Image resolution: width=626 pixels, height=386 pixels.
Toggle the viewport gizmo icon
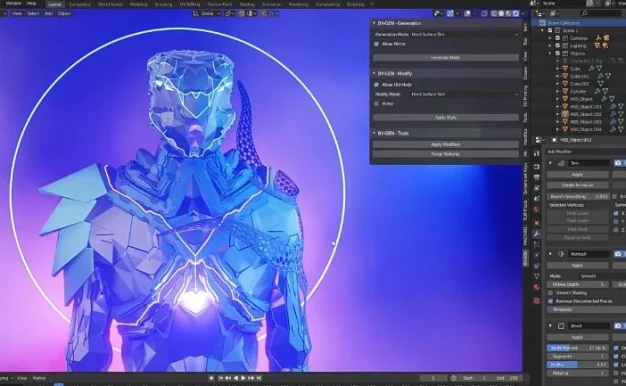pos(450,13)
